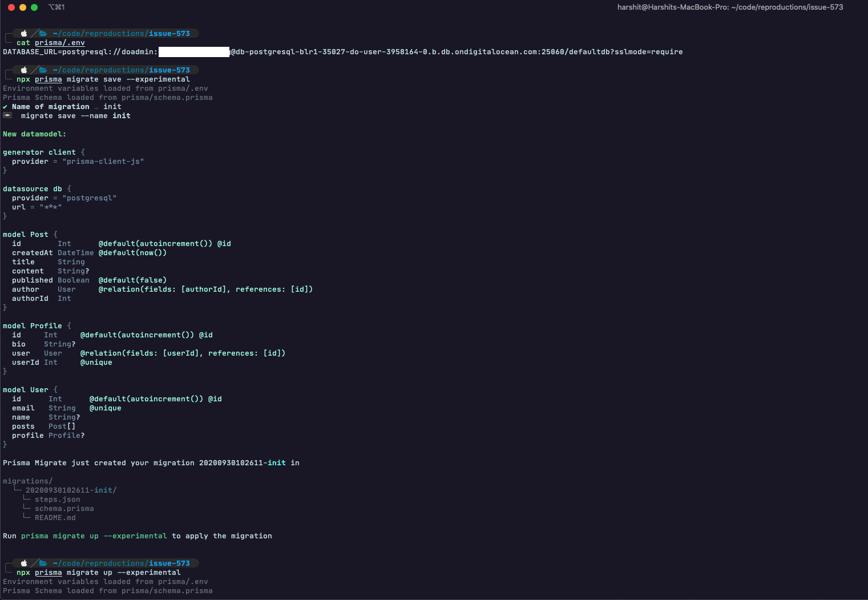The height and width of the screenshot is (600, 868).
Task: Click the '20200930102611-init/' folder entry
Action: (71, 490)
